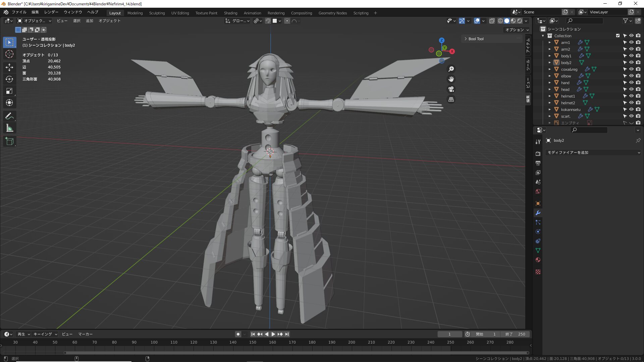644x362 pixels.
Task: Click the camera view icon in the viewport
Action: pos(451,89)
